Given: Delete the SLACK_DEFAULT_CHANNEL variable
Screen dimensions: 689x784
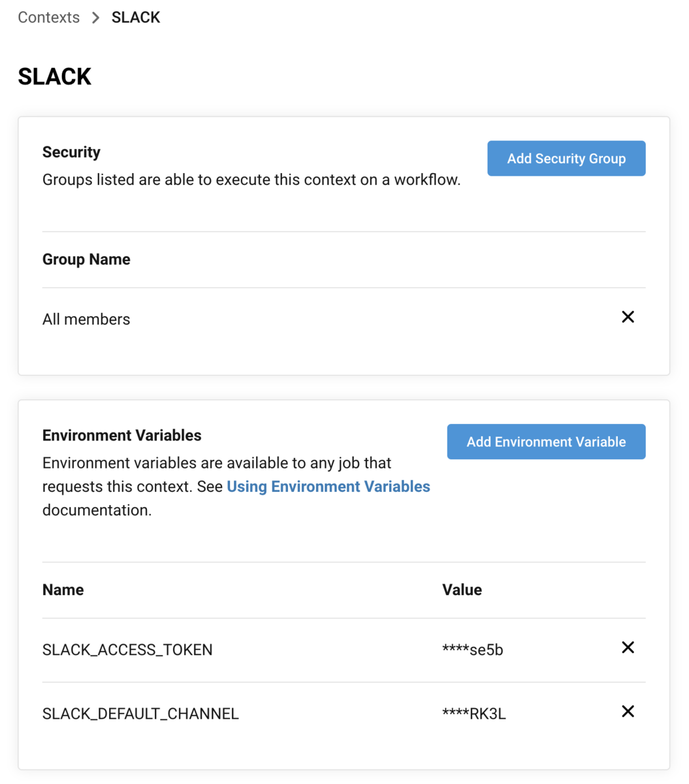Looking at the screenshot, I should point(628,711).
